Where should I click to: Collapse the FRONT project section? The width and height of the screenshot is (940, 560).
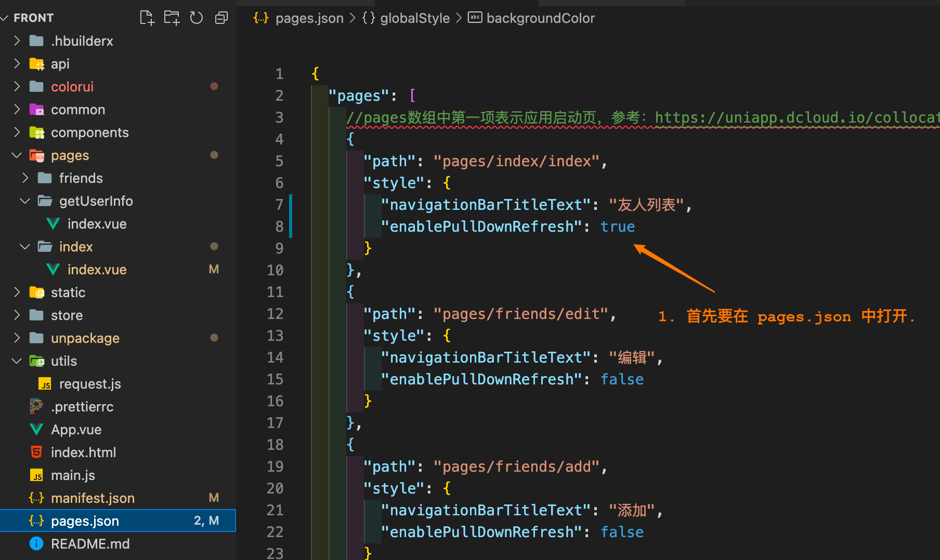(5, 18)
